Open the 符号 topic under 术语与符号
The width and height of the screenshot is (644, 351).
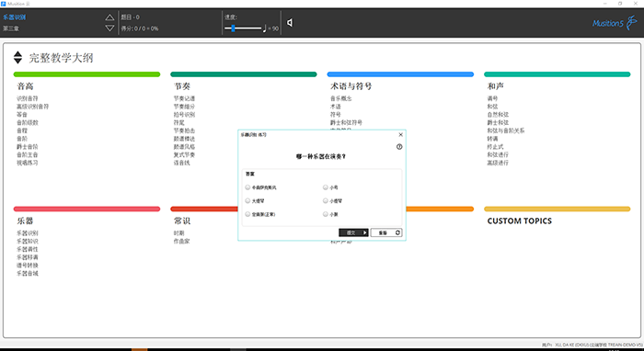[x=336, y=115]
